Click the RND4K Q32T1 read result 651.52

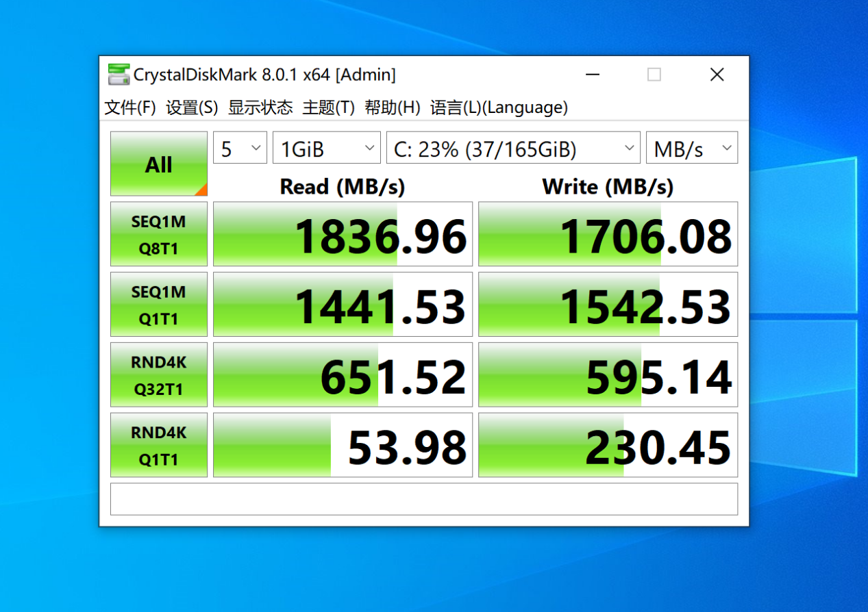343,375
